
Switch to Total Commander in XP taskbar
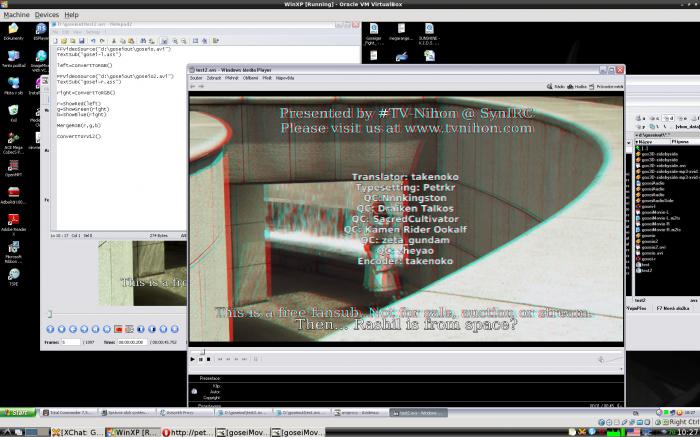click(x=67, y=413)
